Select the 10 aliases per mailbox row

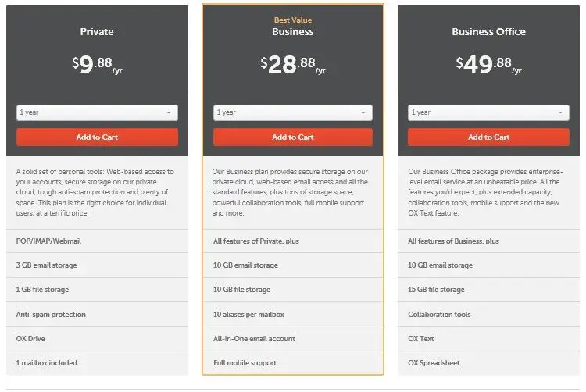pos(293,315)
